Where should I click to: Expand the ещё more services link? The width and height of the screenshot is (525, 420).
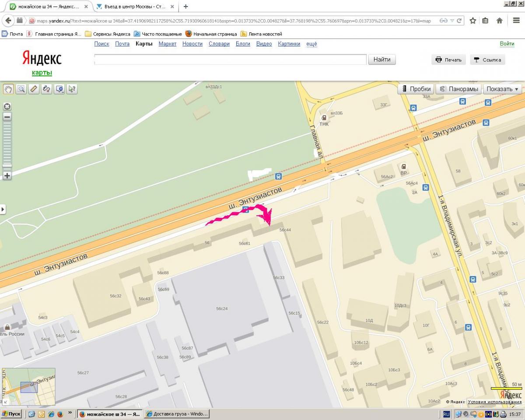311,44
